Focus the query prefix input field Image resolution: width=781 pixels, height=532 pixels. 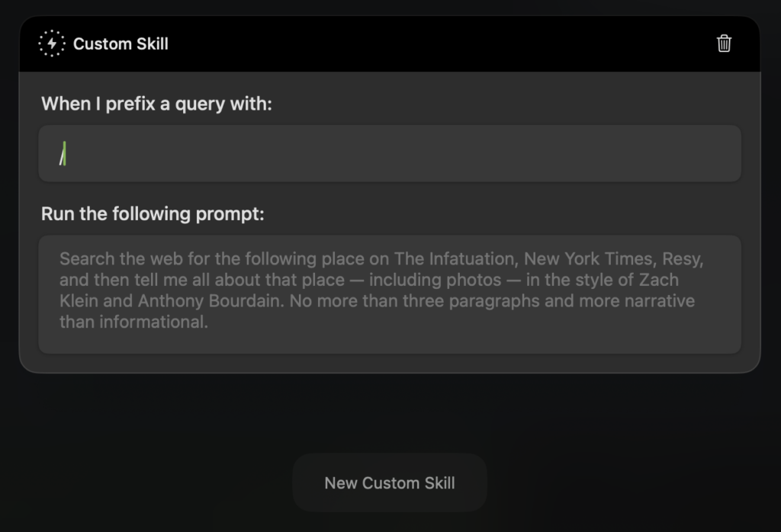390,153
